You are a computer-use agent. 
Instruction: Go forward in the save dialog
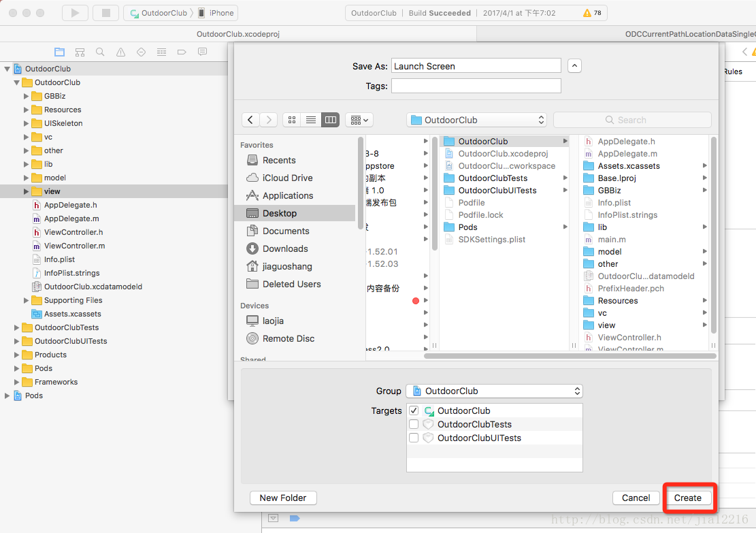click(269, 120)
